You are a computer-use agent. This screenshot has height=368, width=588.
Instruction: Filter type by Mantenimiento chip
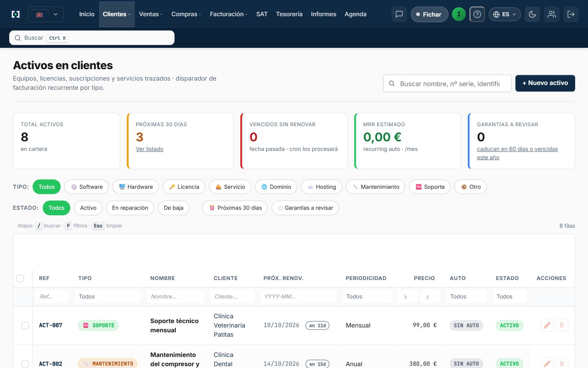(x=375, y=187)
